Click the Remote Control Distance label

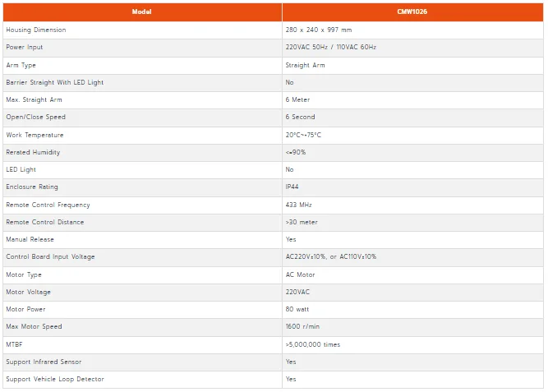(x=45, y=222)
